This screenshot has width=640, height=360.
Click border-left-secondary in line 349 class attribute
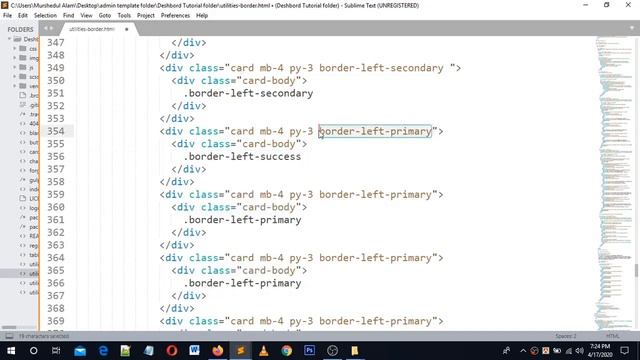[x=381, y=68]
